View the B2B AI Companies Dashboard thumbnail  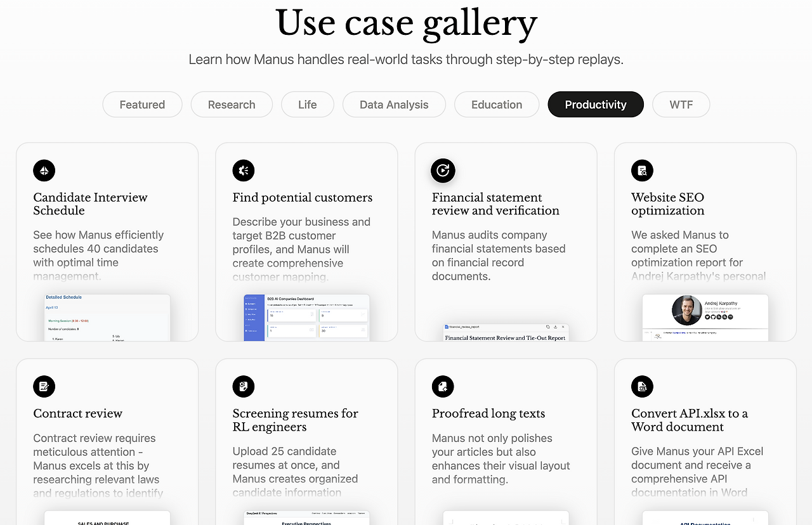pyautogui.click(x=306, y=318)
